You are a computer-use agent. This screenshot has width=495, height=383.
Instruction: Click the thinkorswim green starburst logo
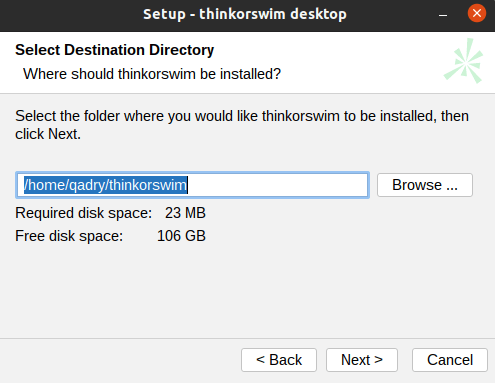(464, 61)
